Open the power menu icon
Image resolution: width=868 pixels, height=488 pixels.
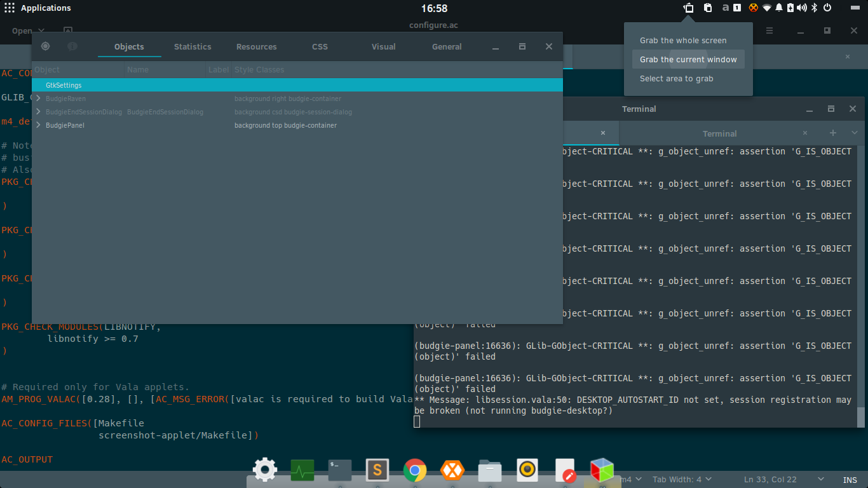point(827,8)
